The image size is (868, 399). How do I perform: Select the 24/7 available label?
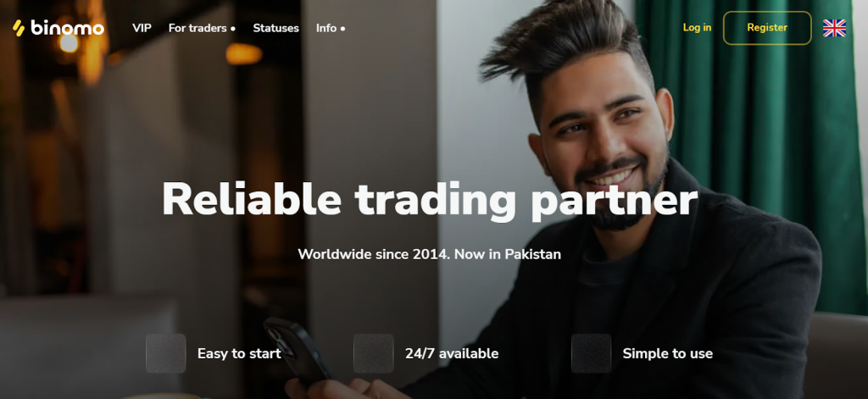tap(452, 353)
